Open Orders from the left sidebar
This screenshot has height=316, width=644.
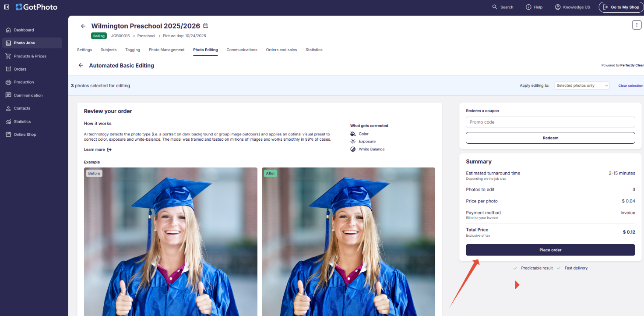pyautogui.click(x=20, y=69)
